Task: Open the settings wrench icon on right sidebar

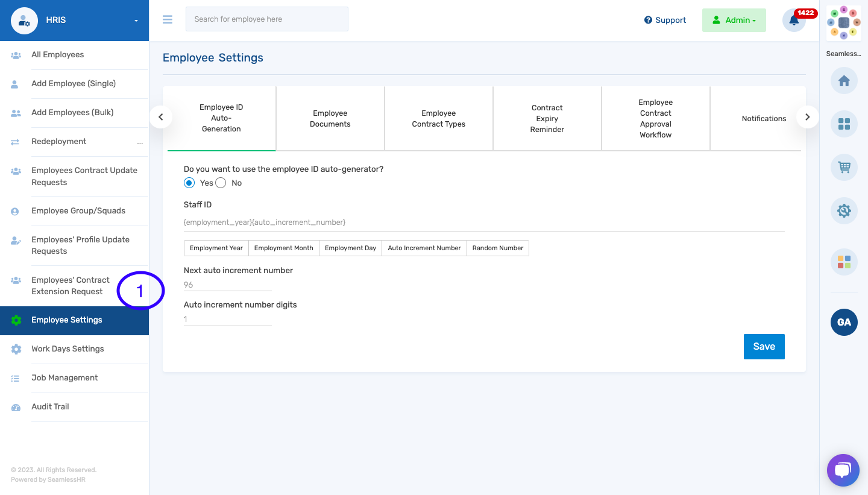Action: coord(843,210)
